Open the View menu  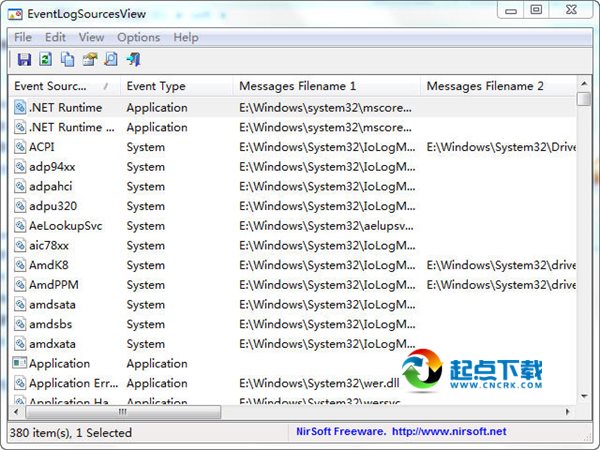tap(91, 38)
